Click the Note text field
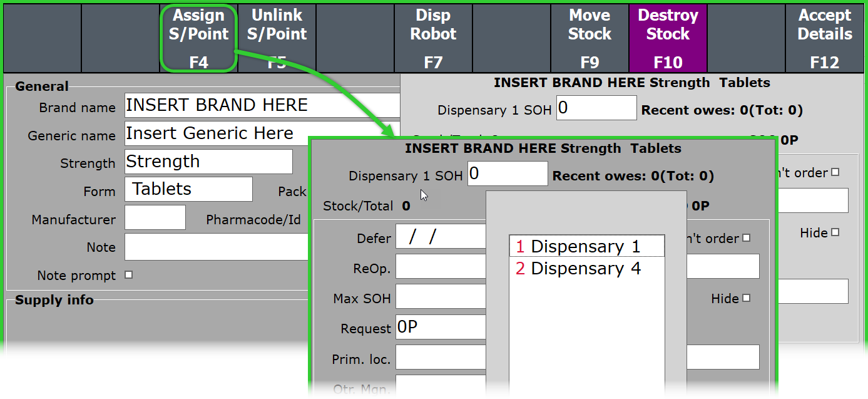Viewport: 868px width, 399px height. [x=217, y=247]
